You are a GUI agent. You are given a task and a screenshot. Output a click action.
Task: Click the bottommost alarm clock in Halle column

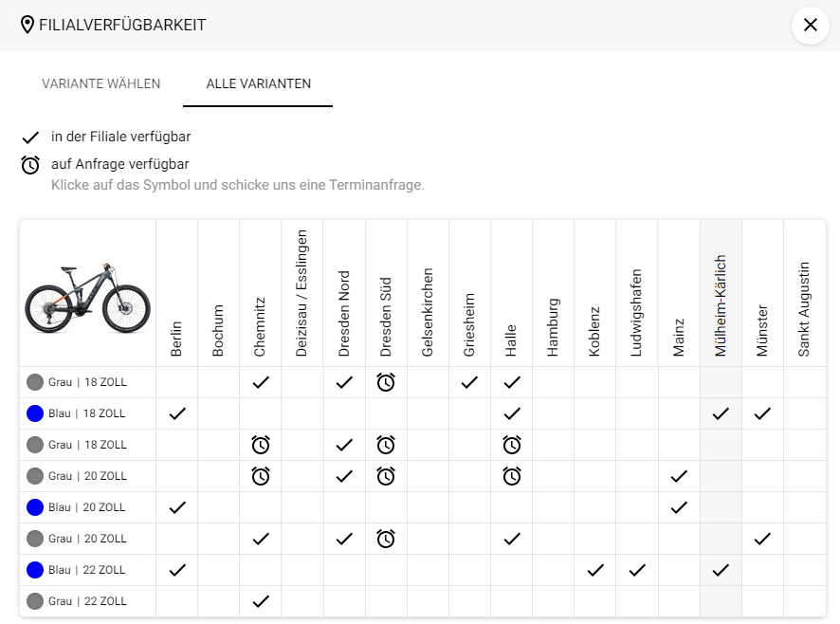[512, 476]
